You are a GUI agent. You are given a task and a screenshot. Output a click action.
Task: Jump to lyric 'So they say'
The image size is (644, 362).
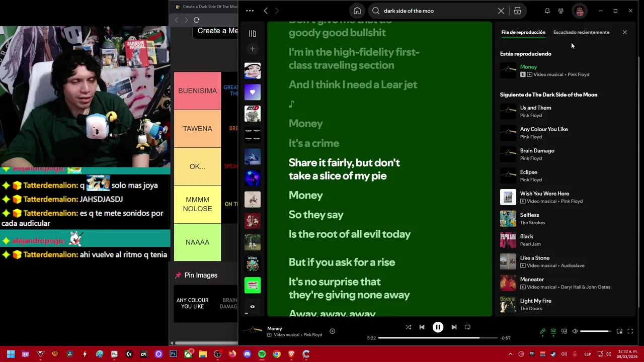(316, 215)
